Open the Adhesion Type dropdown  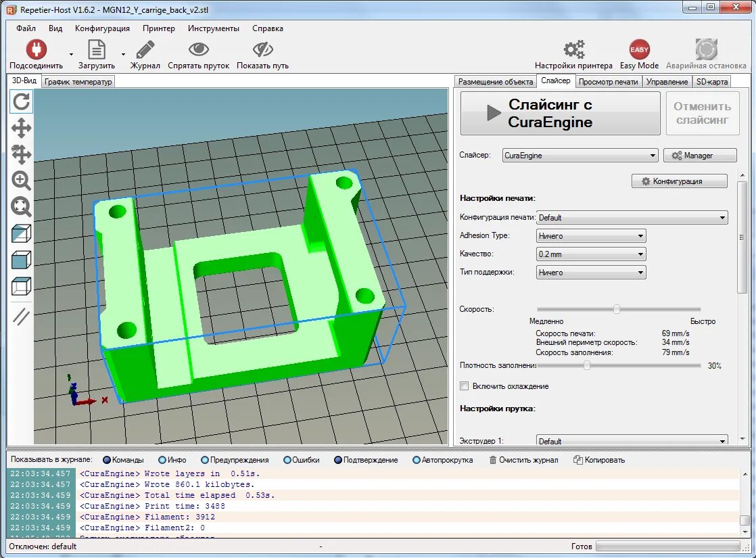coord(591,236)
